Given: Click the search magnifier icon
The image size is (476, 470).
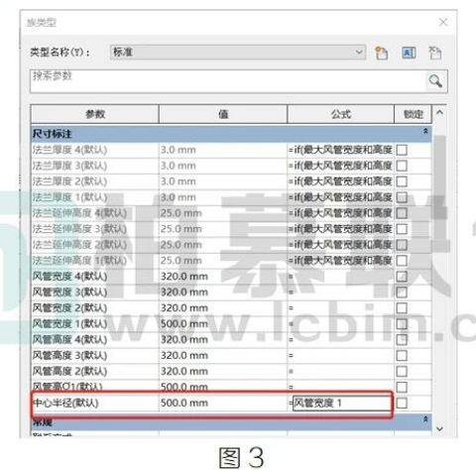Looking at the screenshot, I should pos(435,80).
